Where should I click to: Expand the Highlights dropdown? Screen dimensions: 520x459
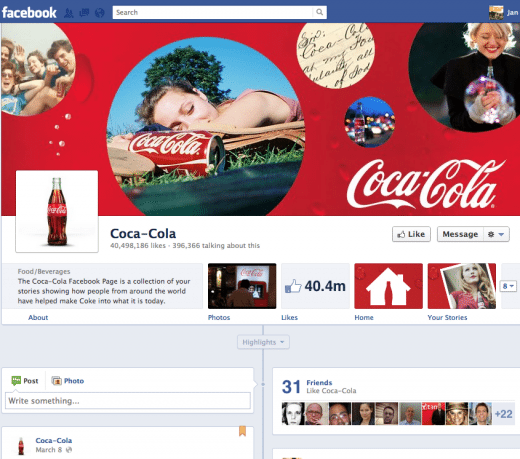[263, 342]
